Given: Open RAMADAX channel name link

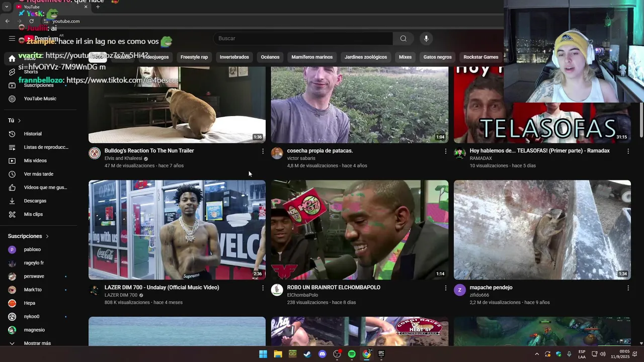Looking at the screenshot, I should point(480,158).
